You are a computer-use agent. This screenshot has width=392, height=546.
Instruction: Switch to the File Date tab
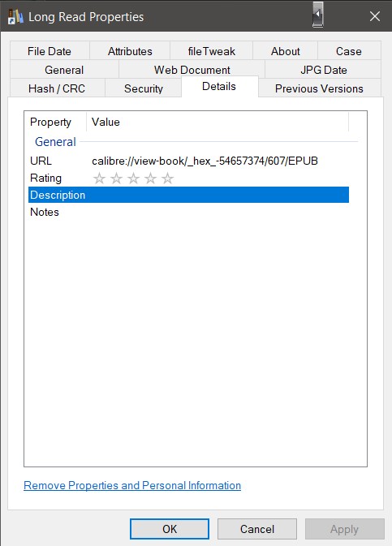[50, 51]
